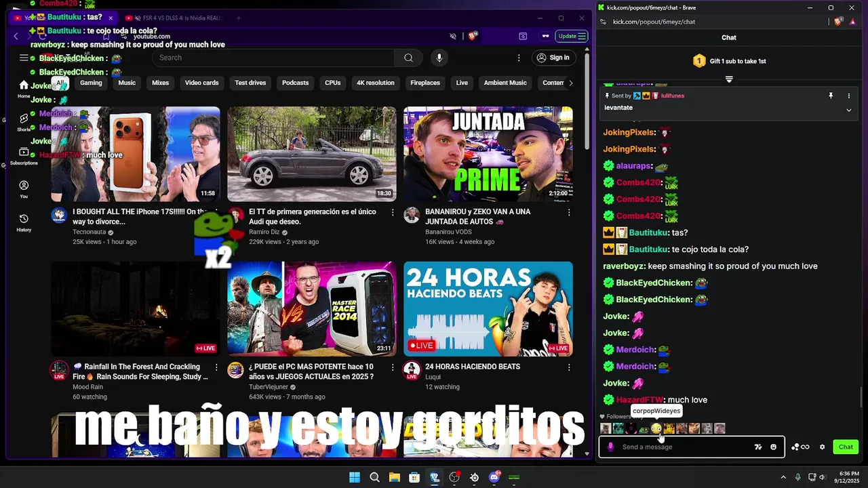Click the Brave Update button
868x488 pixels.
click(571, 36)
